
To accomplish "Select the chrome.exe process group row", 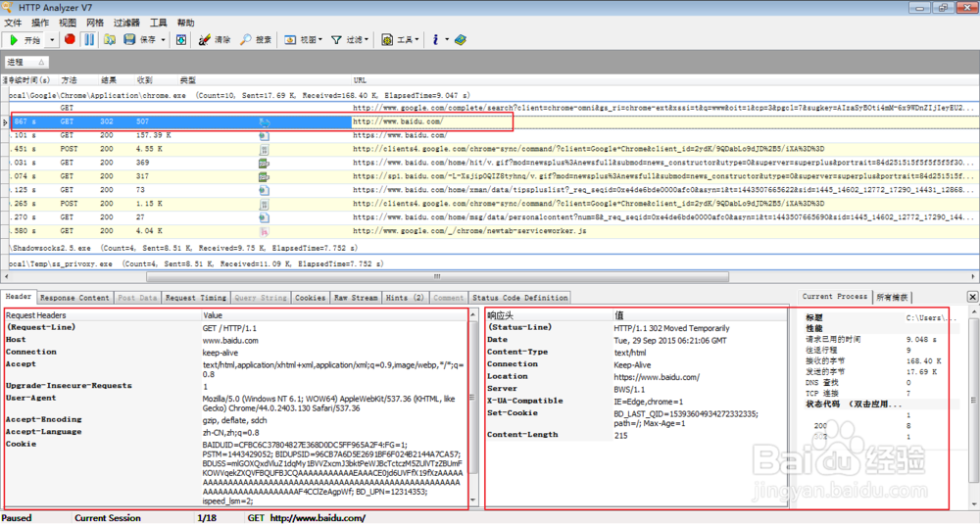I will click(494, 96).
